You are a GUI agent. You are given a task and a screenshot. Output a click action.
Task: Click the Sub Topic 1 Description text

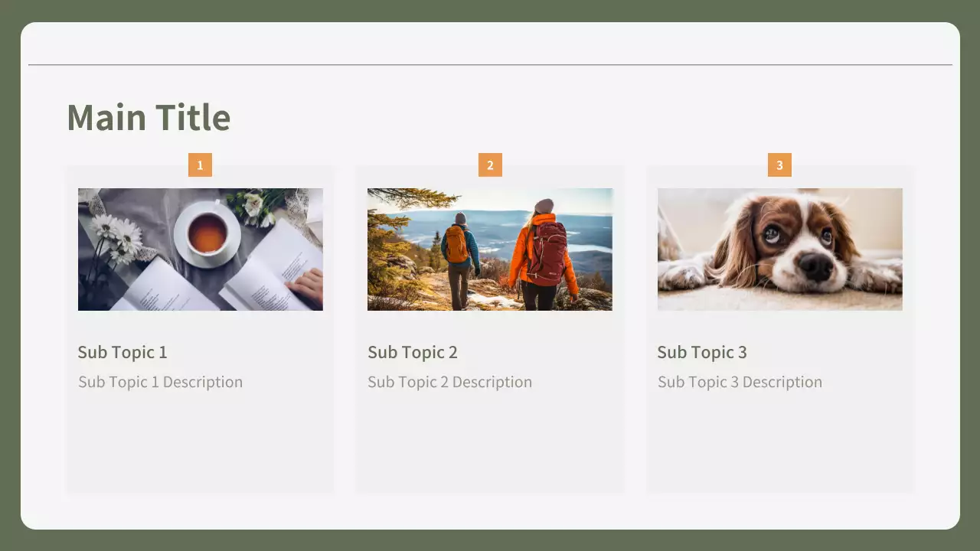(160, 382)
